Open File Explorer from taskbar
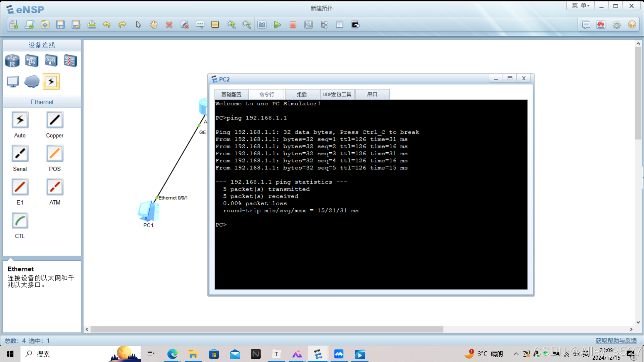This screenshot has height=362, width=644. pos(193,354)
